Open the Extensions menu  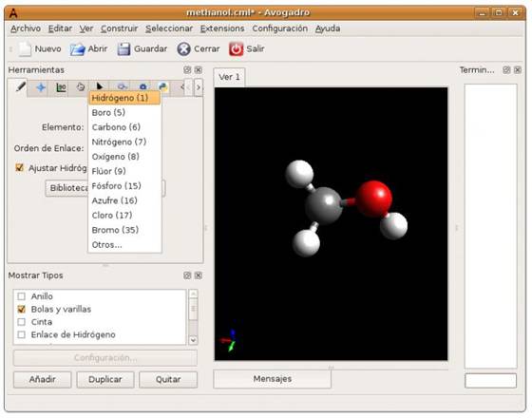pyautogui.click(x=222, y=28)
